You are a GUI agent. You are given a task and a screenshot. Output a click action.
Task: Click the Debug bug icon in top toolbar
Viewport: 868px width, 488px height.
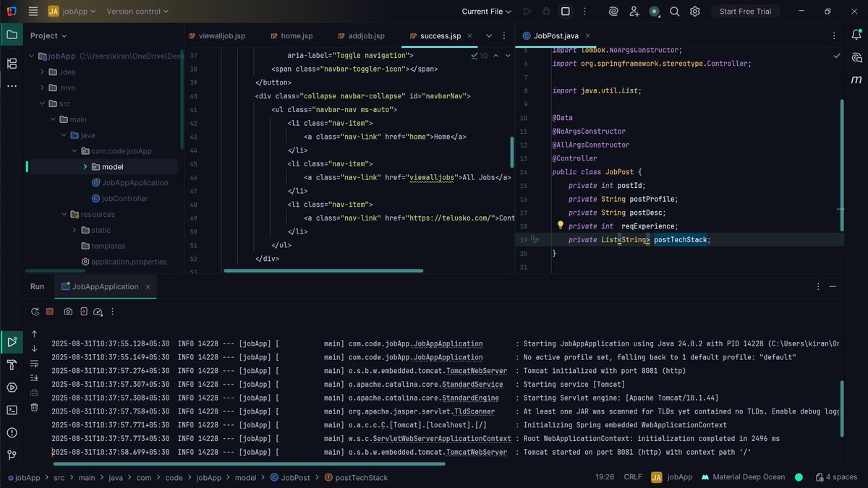pyautogui.click(x=546, y=12)
